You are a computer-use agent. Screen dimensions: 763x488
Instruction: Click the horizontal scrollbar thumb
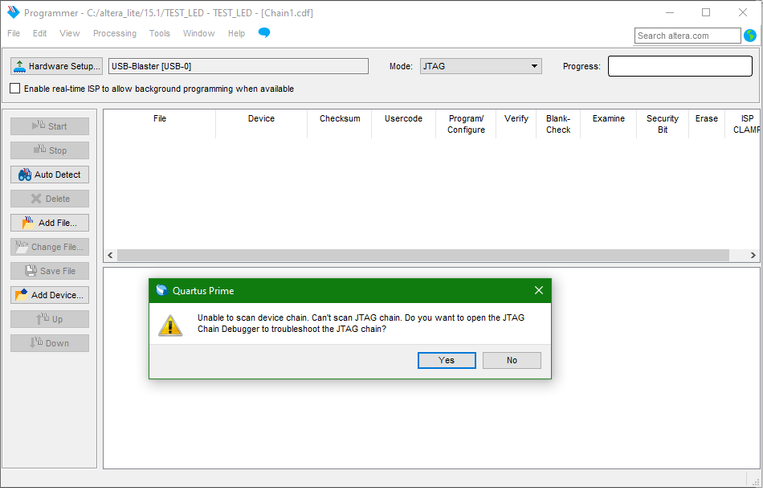click(423, 255)
